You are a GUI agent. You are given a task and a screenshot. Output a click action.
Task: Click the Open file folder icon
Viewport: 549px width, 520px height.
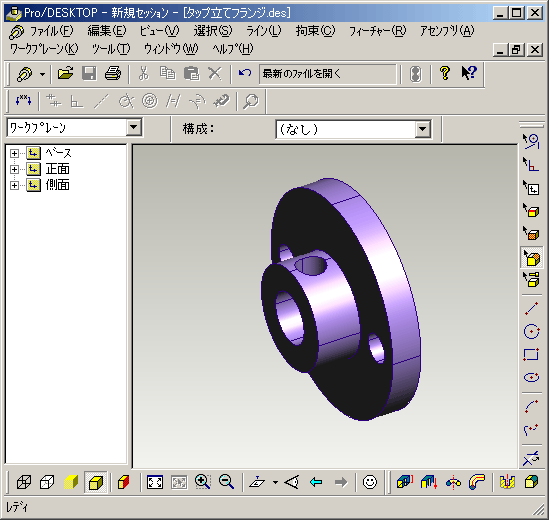coord(65,74)
